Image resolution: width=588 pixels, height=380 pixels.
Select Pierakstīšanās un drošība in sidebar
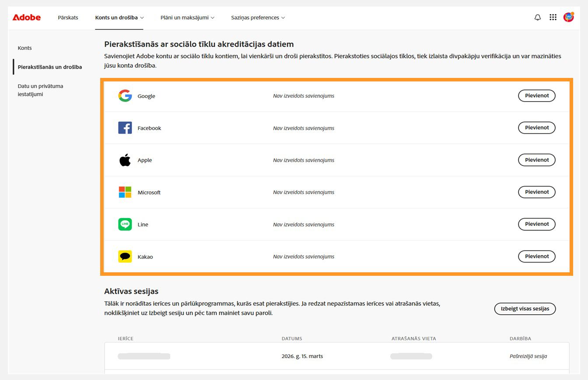pyautogui.click(x=50, y=67)
